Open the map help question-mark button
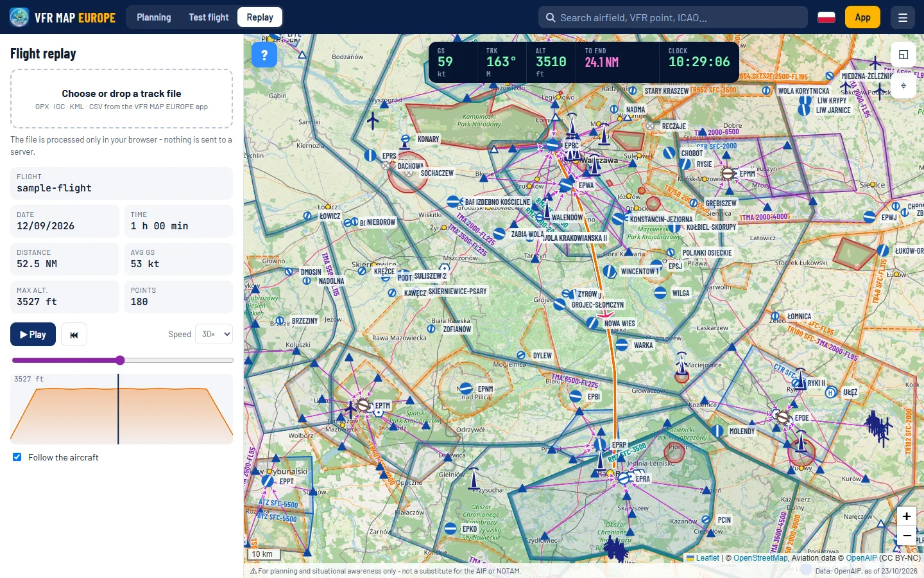Screen dimensions: 924x578 pyautogui.click(x=264, y=55)
